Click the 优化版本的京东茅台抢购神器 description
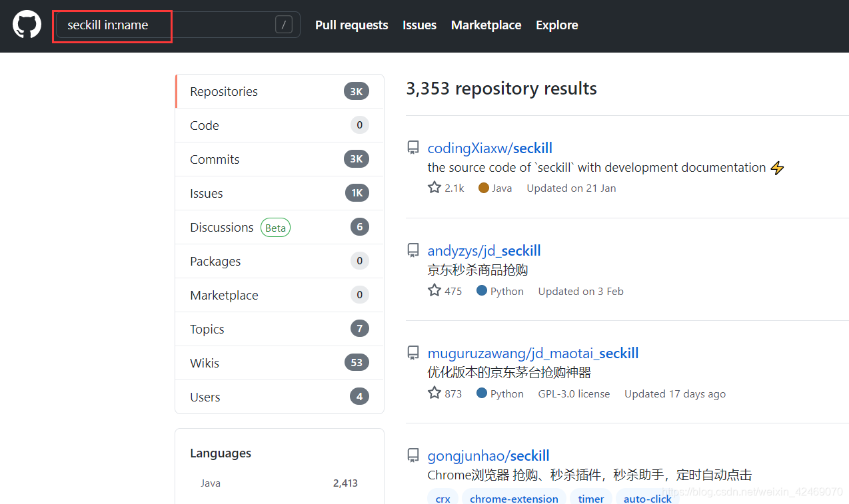 click(x=509, y=372)
